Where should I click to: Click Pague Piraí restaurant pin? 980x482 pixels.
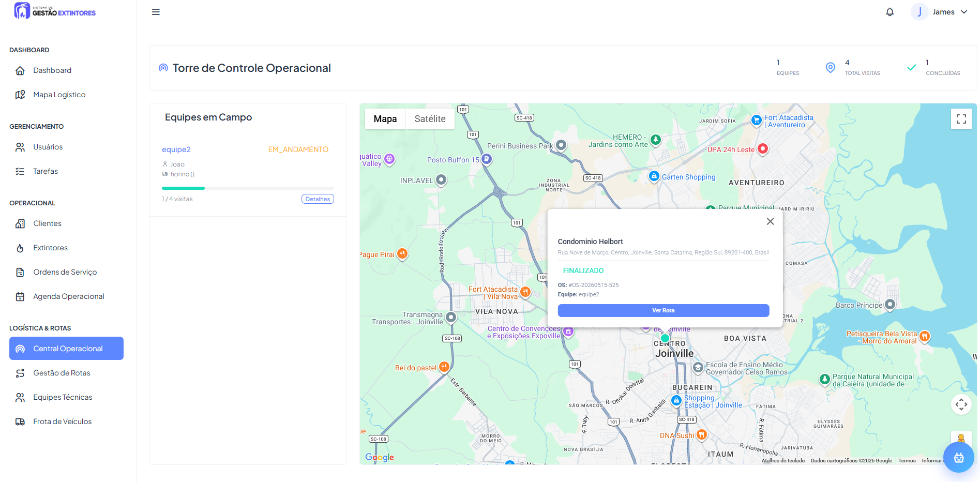click(x=402, y=254)
